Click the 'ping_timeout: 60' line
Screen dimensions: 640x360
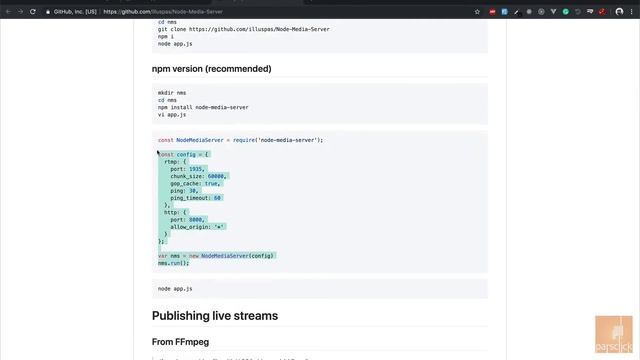[x=196, y=198]
